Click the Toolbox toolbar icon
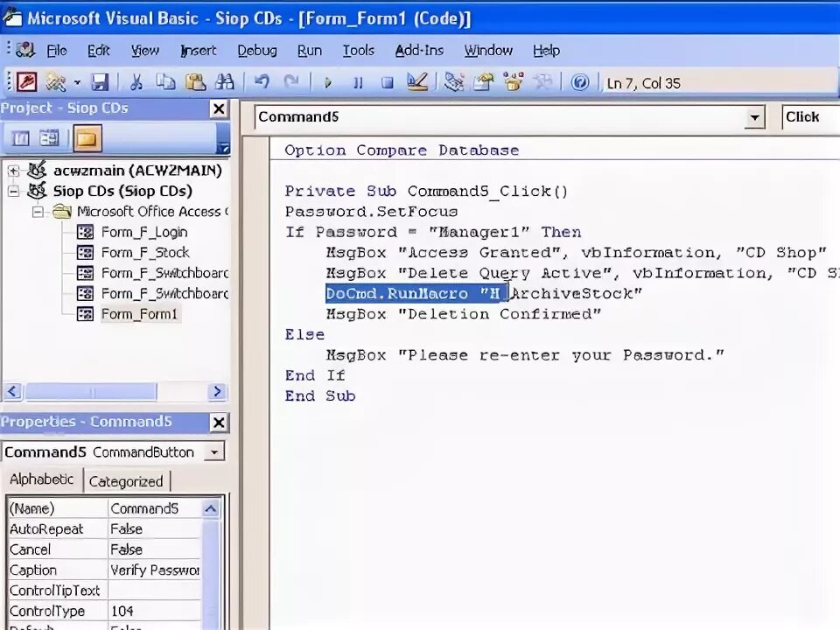840x630 pixels. click(x=542, y=82)
